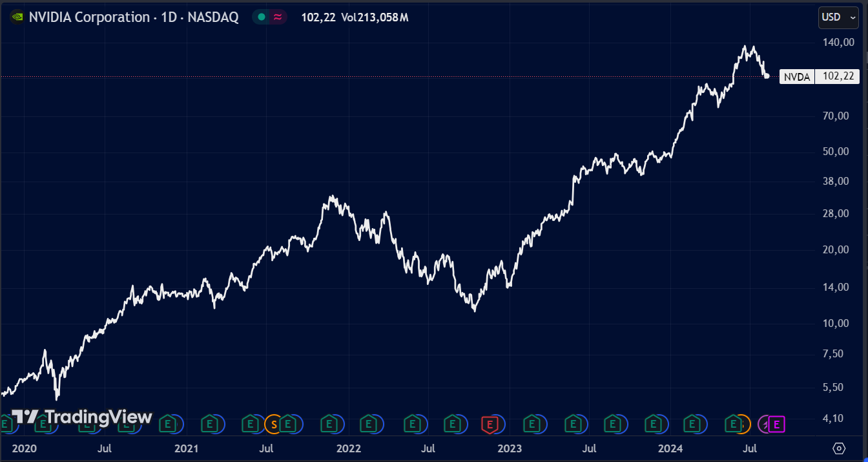Click green E marker right of orange S
Viewport: 868px width, 462px height.
tap(289, 425)
